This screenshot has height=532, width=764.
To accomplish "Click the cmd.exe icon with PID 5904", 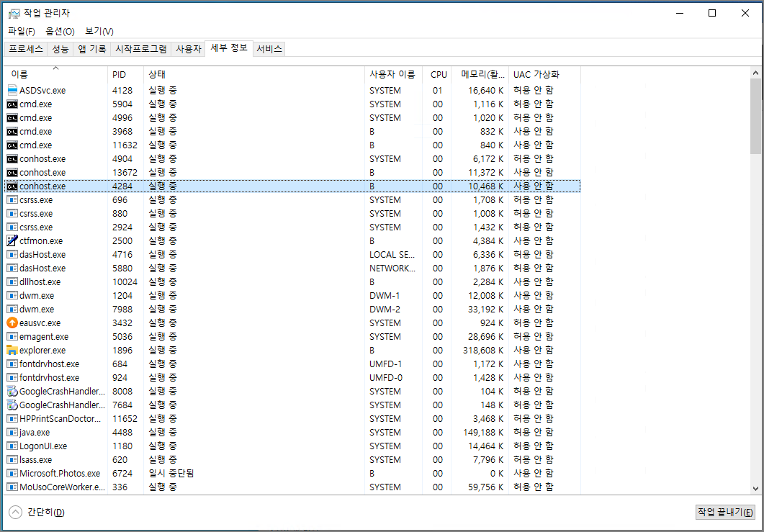I will click(x=12, y=104).
